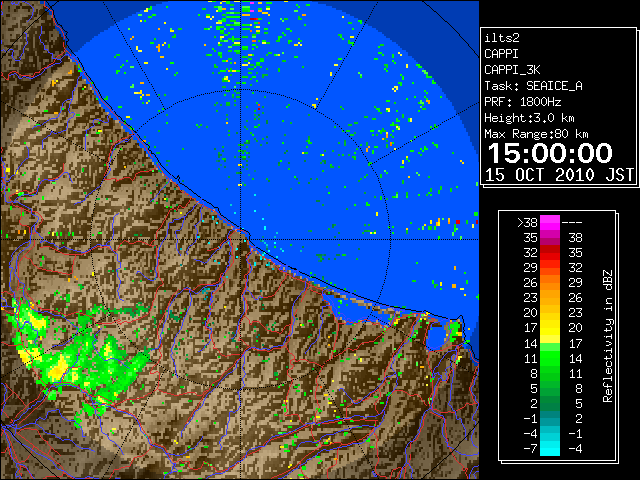Pick the magenta swatch beside '>38'
Image resolution: width=640 pixels, height=480 pixels.
tap(550, 223)
